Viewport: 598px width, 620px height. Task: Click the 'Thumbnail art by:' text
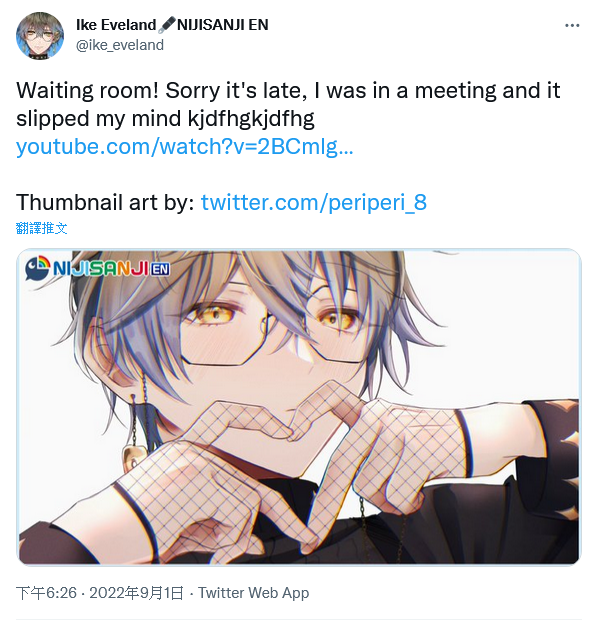pos(105,202)
